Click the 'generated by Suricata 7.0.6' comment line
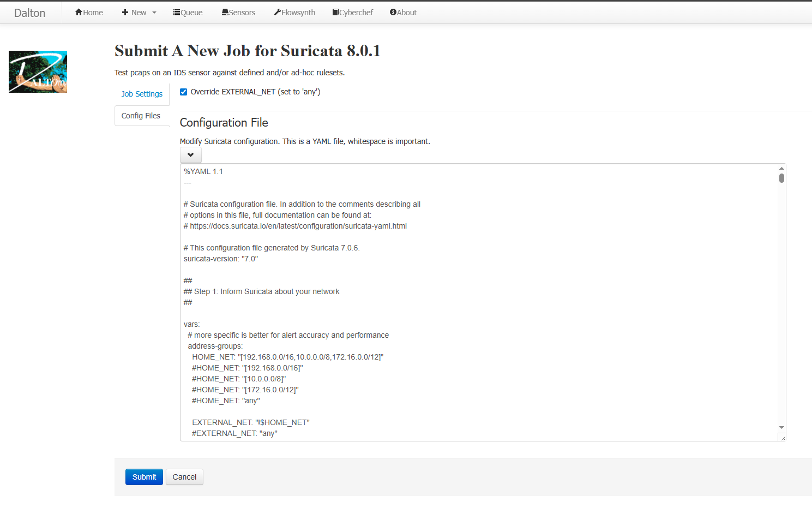Viewport: 812px width, 508px height. tap(272, 248)
